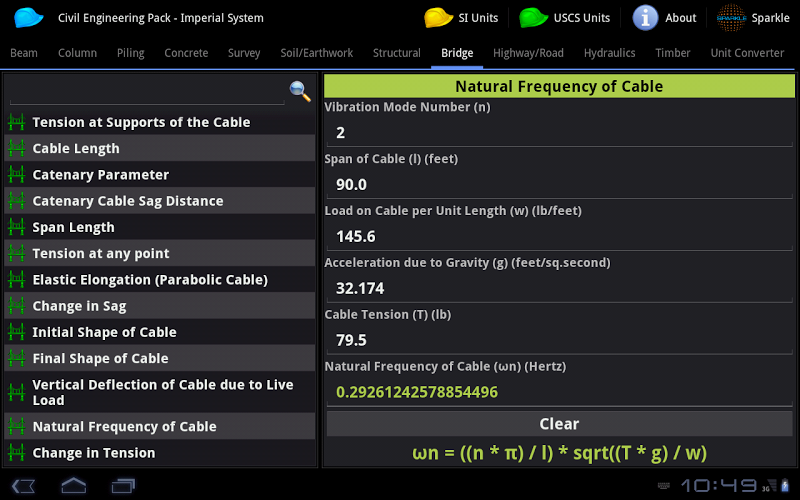
Task: Open the Unit Converter tab
Action: click(747, 53)
